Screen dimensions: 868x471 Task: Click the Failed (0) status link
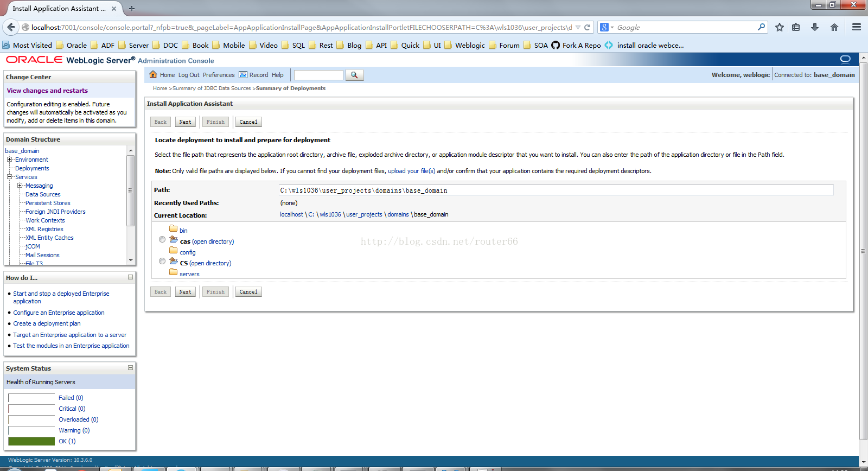tap(71, 398)
